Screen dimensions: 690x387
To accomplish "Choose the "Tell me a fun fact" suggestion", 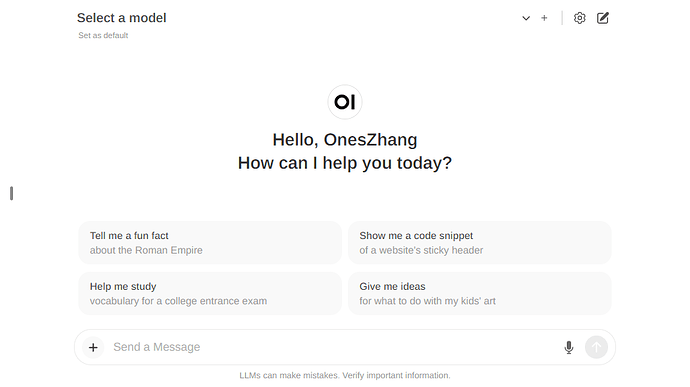I will (x=210, y=243).
